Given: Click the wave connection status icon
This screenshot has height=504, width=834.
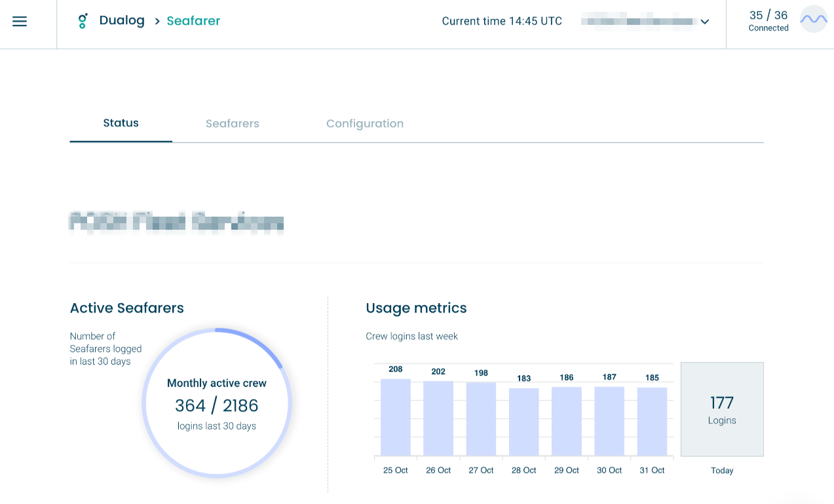Looking at the screenshot, I should (x=814, y=20).
